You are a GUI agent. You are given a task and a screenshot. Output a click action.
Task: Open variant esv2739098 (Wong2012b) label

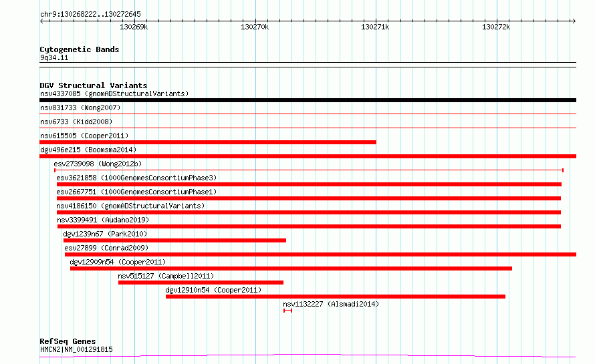pos(98,164)
